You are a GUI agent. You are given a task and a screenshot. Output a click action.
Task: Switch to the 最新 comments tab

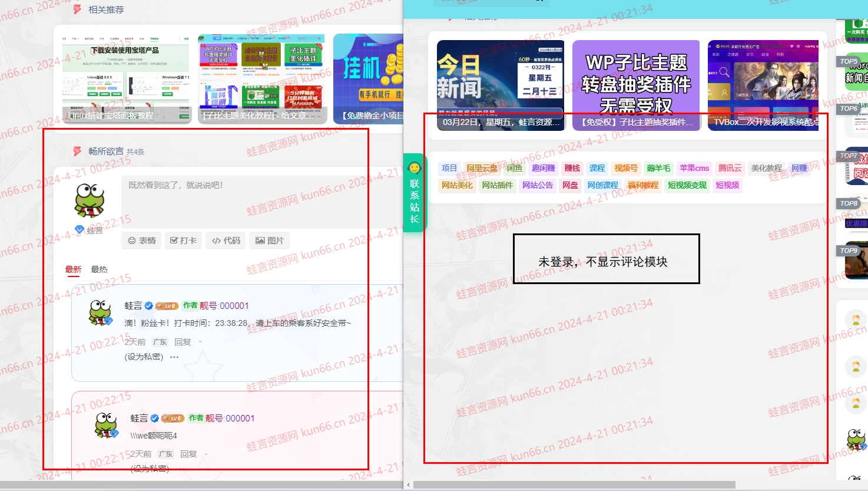[73, 269]
